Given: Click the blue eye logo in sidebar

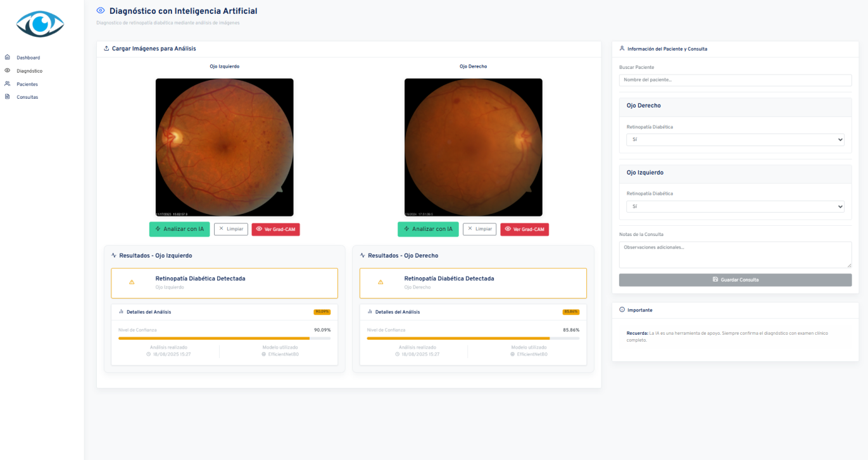Looking at the screenshot, I should (41, 24).
